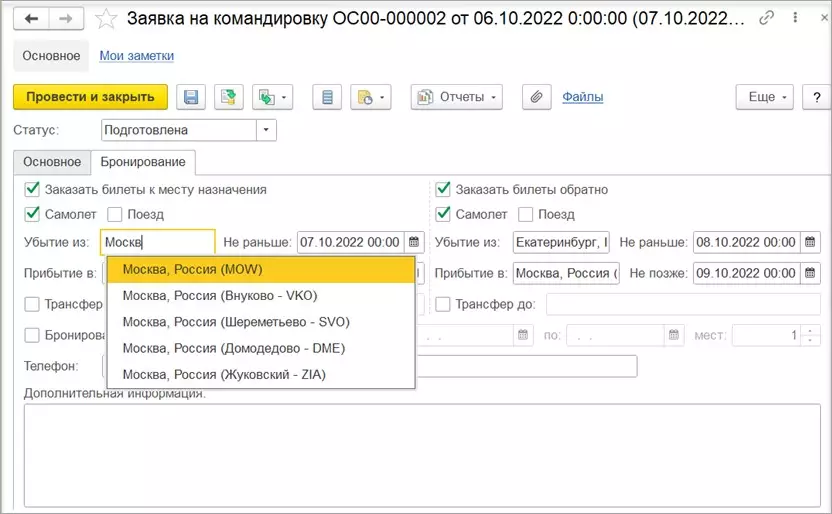
Task: Click the paperclip attach files icon
Action: point(536,97)
